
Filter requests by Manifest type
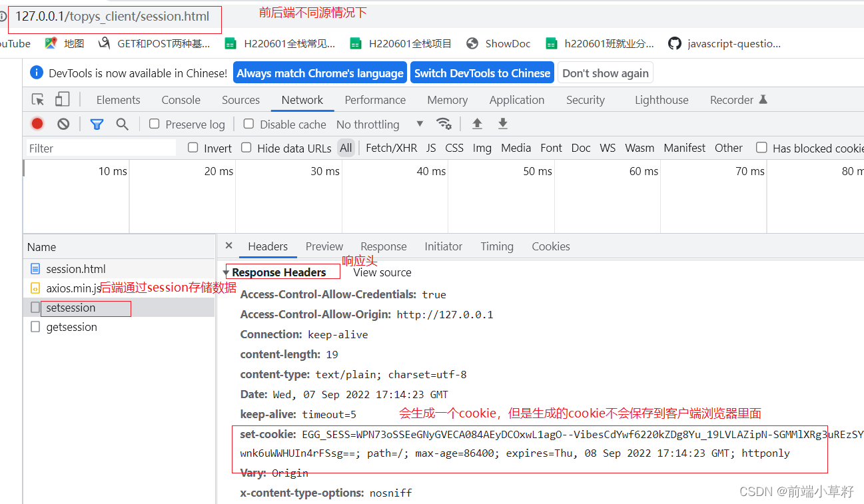(684, 148)
